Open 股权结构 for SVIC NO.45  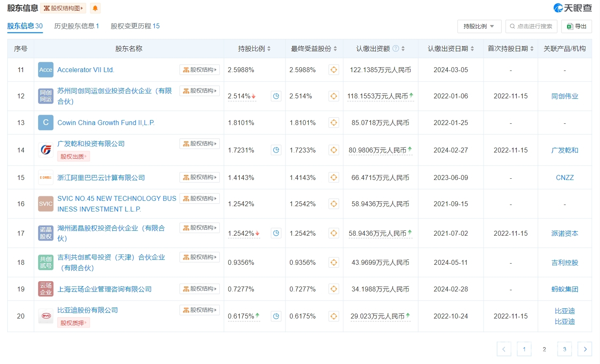[x=200, y=198]
